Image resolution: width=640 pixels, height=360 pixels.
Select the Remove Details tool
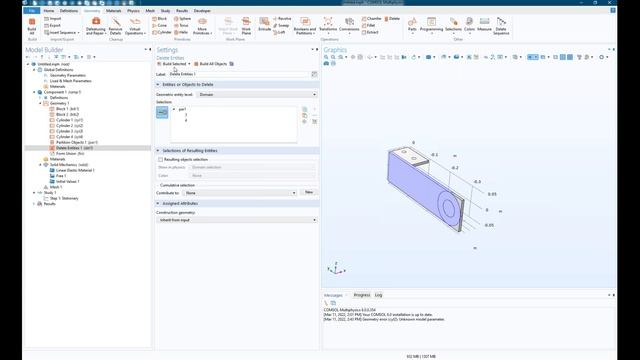116,26
